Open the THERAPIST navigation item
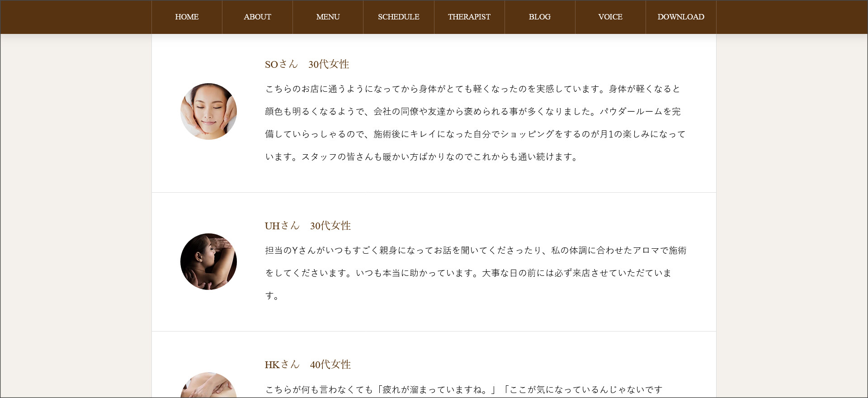868x398 pixels. [469, 17]
